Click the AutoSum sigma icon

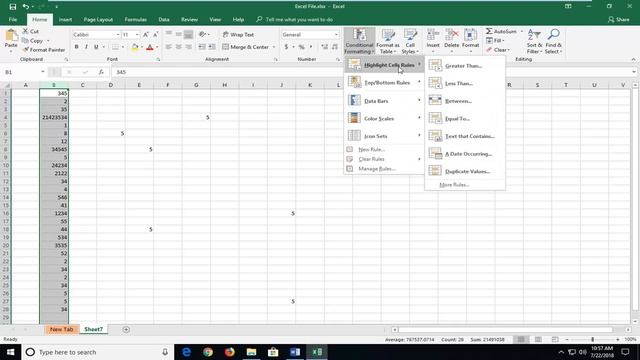pyautogui.click(x=489, y=31)
